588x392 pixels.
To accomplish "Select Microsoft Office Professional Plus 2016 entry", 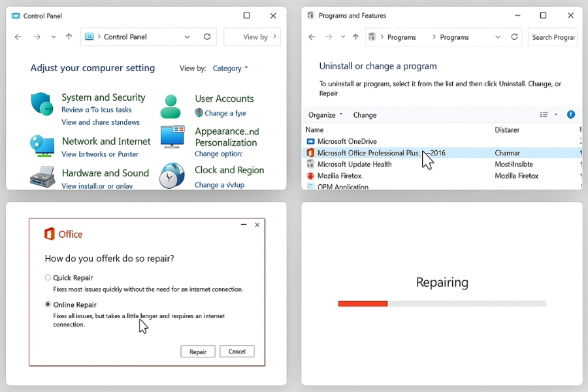I will click(380, 153).
